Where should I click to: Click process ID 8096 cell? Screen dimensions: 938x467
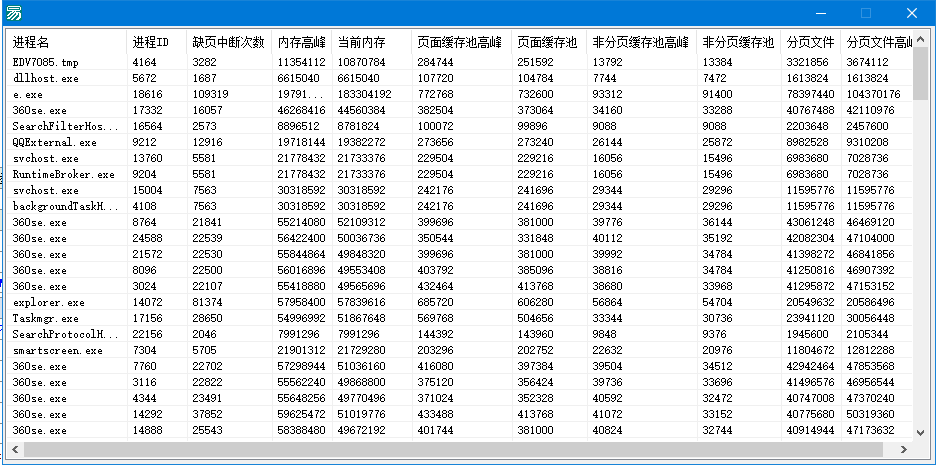144,270
